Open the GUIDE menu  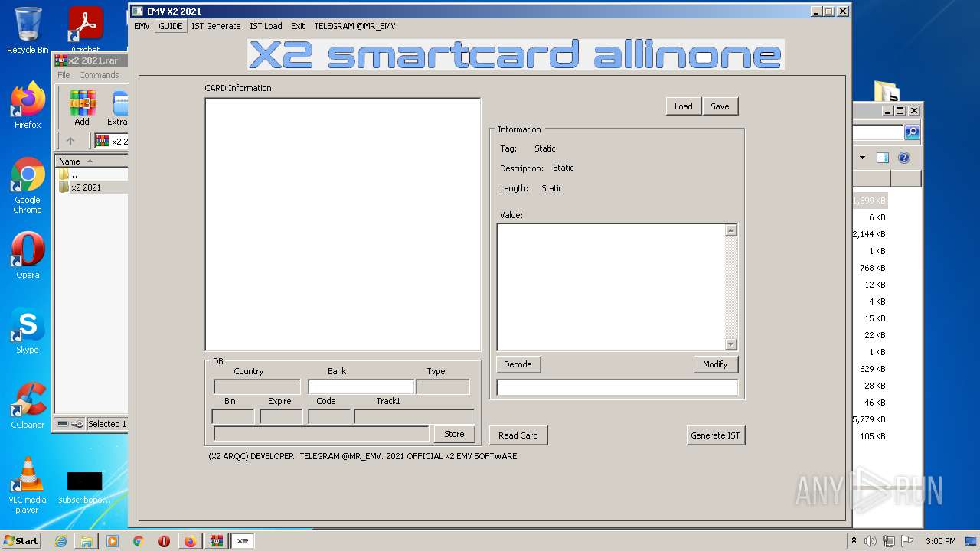coord(171,26)
